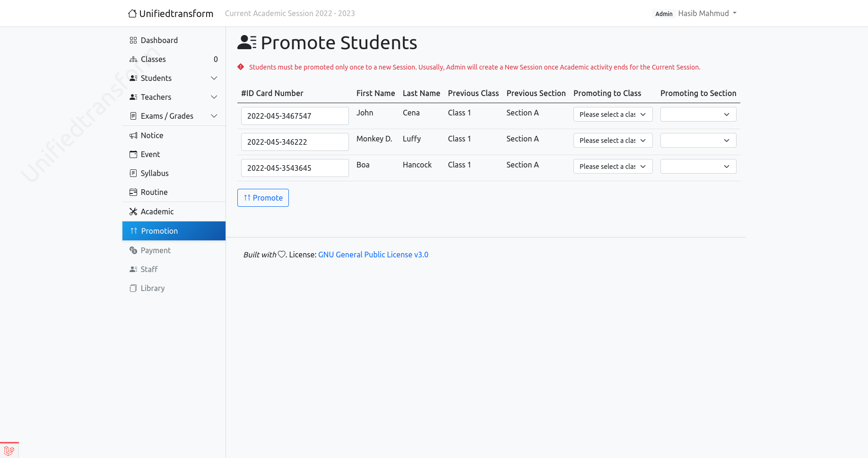868x458 pixels.
Task: Expand the Exams / Grades submenu
Action: click(174, 116)
